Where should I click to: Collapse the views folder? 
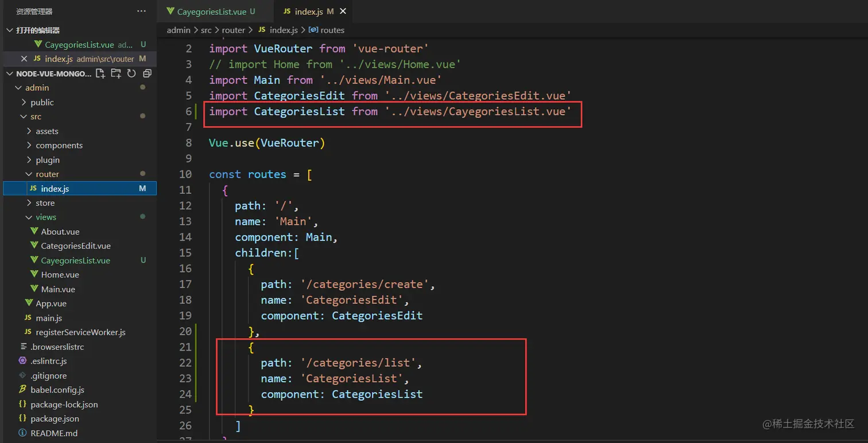[29, 217]
